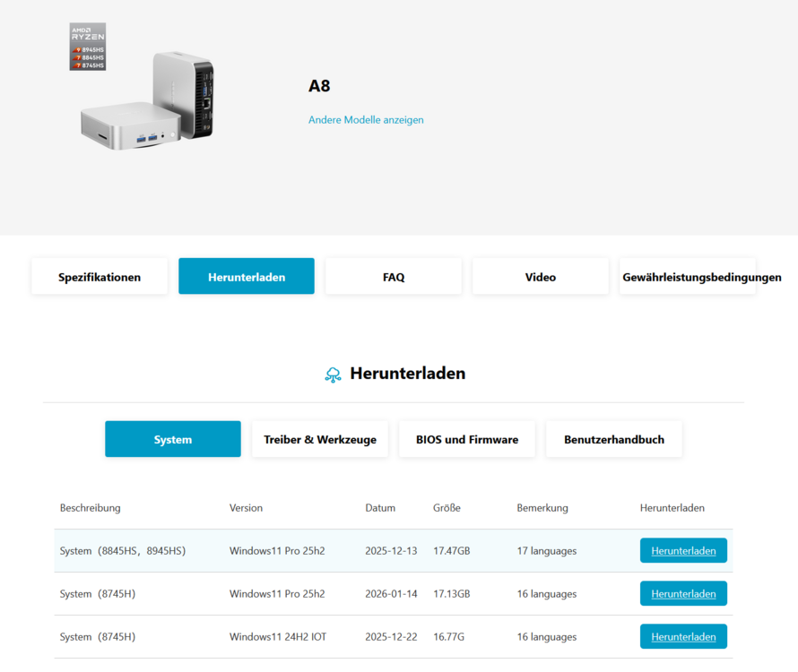Image resolution: width=798 pixels, height=672 pixels.
Task: Click the size value 17.13GB
Action: 451,594
